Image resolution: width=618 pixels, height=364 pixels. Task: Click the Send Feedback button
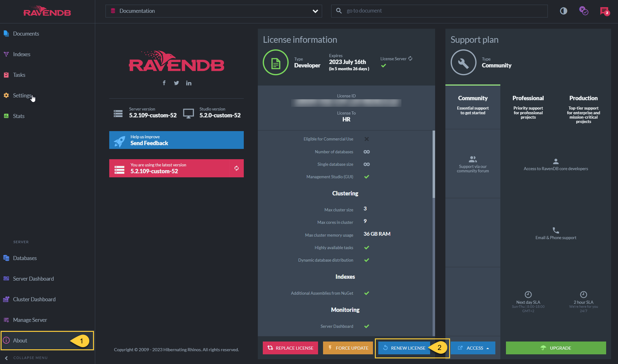[176, 140]
